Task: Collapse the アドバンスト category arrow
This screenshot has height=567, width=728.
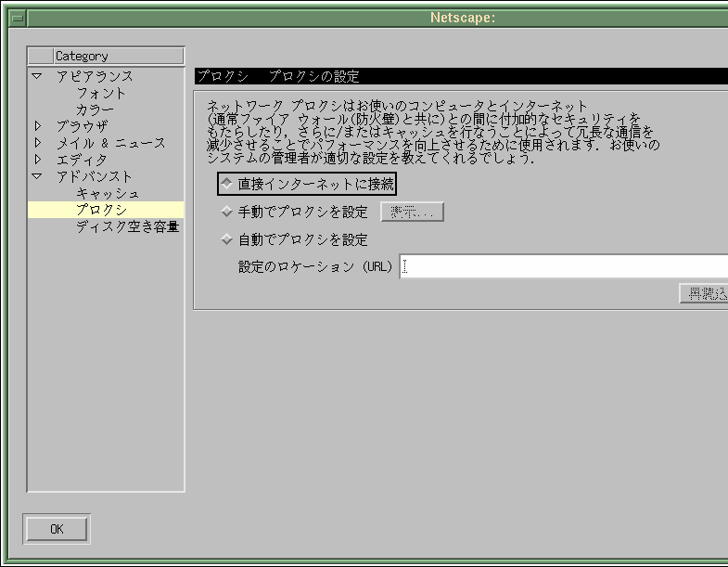Action: (x=37, y=176)
